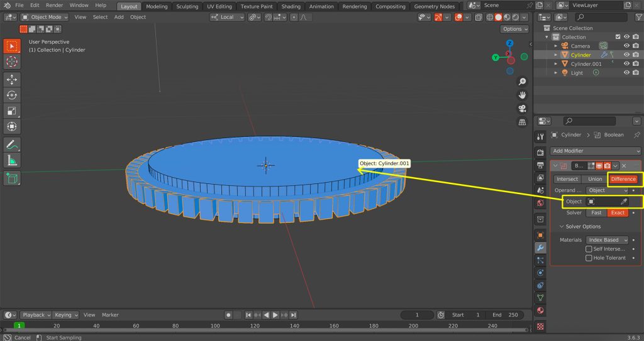This screenshot has height=341, width=644.
Task: Switch to the Modeling workspace tab
Action: (157, 6)
